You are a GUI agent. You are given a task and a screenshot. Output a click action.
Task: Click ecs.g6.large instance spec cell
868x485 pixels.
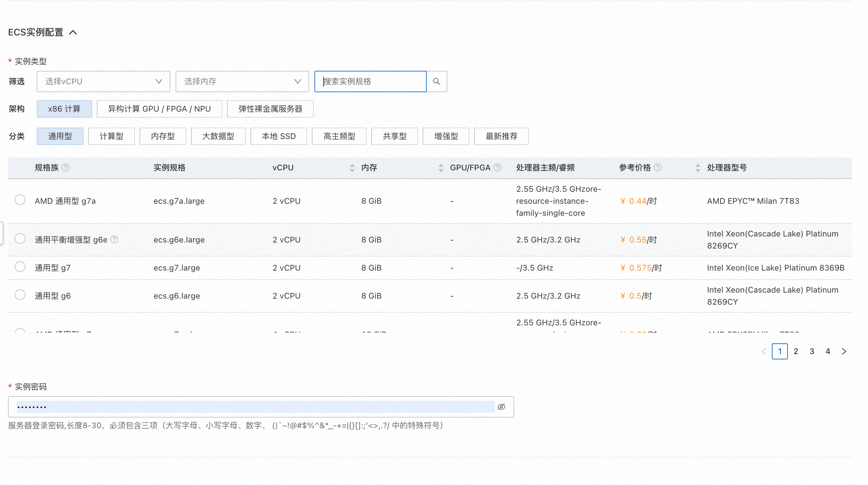177,296
